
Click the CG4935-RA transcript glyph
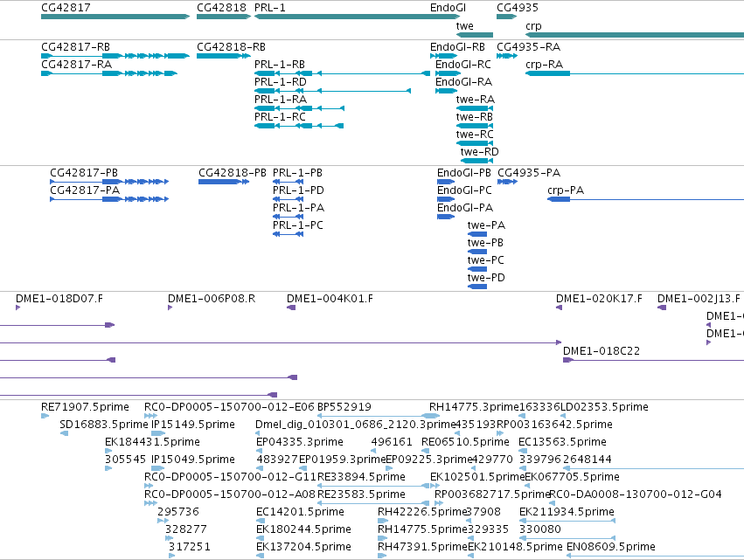[507, 56]
